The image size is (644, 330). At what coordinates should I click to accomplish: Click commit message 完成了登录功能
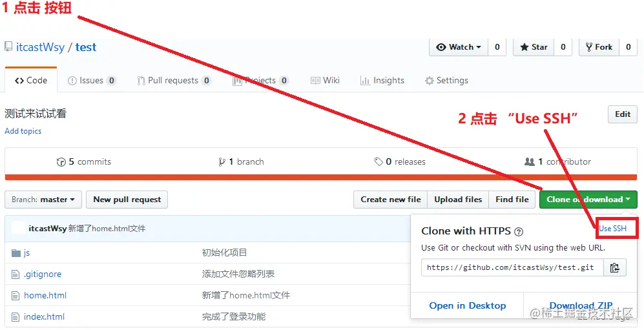click(x=234, y=317)
